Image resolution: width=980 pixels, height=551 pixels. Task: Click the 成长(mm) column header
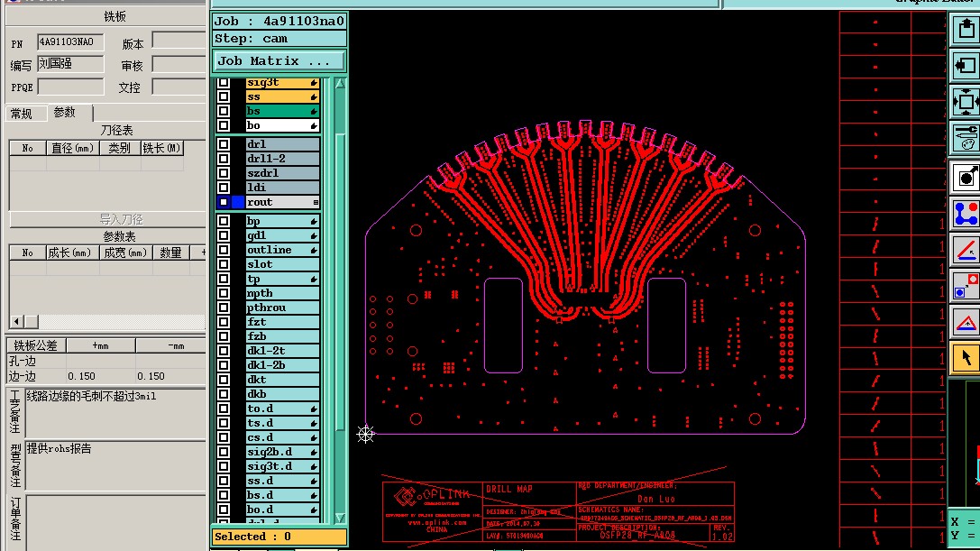click(x=72, y=253)
